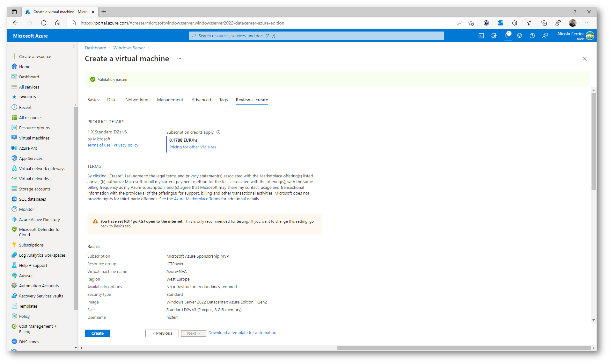Click the Azure search resources box
The height and width of the screenshot is (364, 610).
(316, 36)
